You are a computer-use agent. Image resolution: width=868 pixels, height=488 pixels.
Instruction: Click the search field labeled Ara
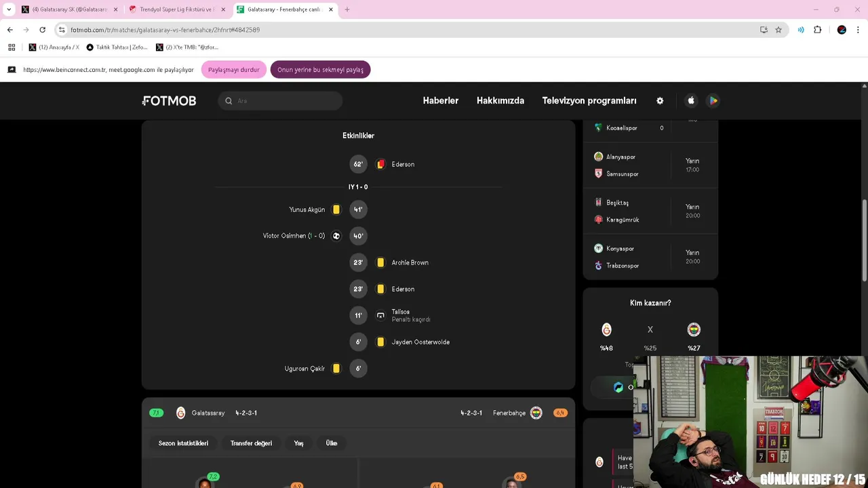pyautogui.click(x=280, y=100)
